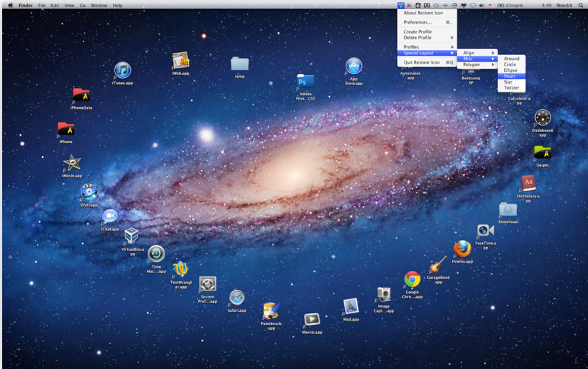The width and height of the screenshot is (588, 369).
Task: Click the volume speaker menu bar icon
Action: 482,5
